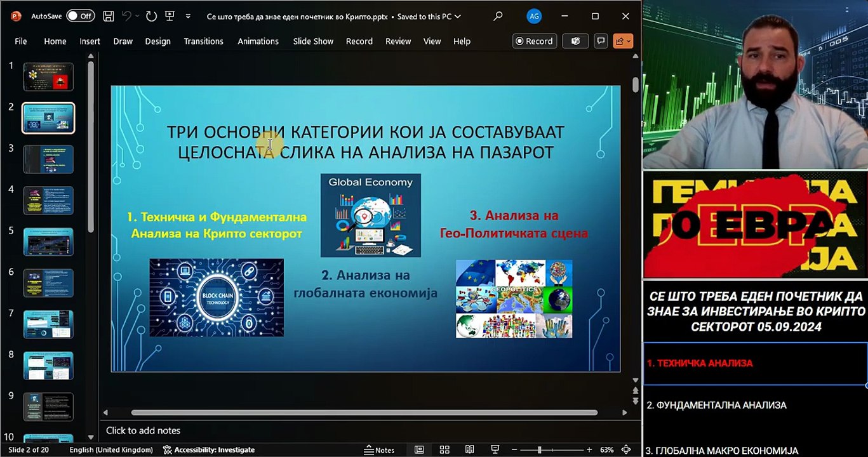
Task: Click '2. Анализа на глобалната економија' text
Action: (366, 284)
